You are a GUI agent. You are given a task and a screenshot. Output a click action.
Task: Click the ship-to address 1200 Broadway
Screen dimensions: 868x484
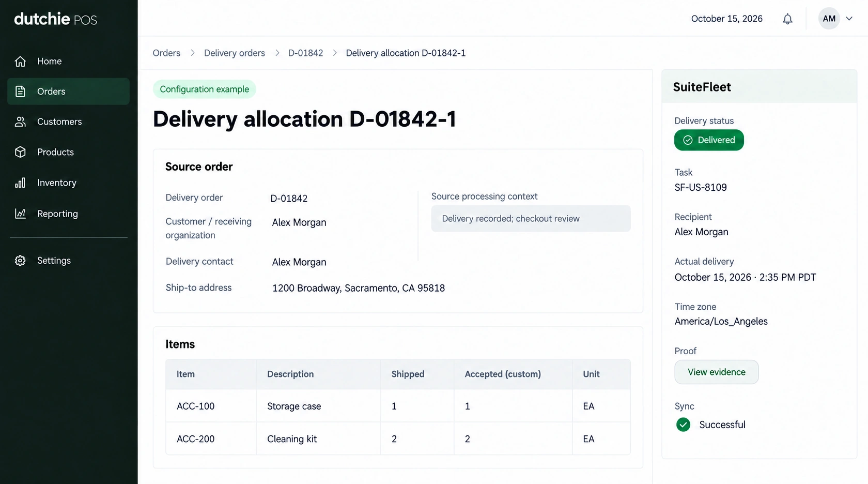[x=359, y=288]
